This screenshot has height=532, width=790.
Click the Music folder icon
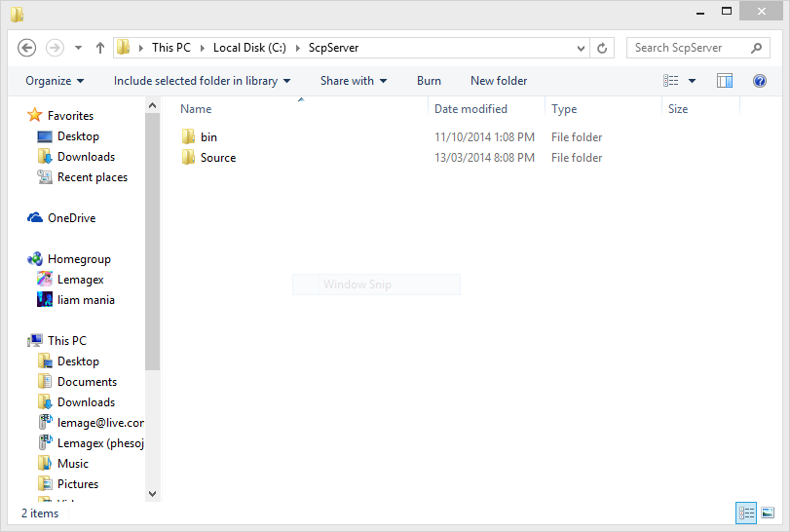tap(45, 463)
